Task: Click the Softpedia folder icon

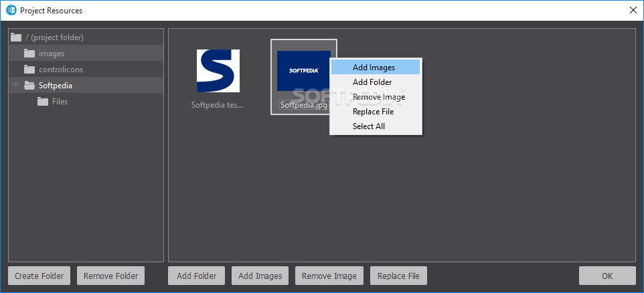Action: click(x=29, y=86)
